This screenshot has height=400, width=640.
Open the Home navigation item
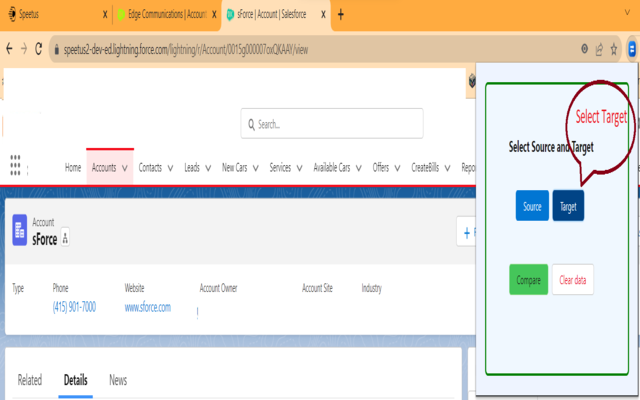pos(73,167)
